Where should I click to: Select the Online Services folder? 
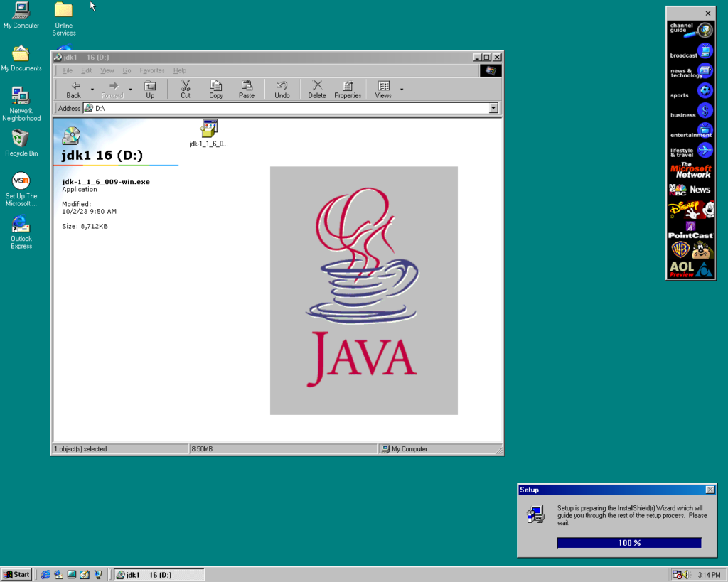click(63, 19)
